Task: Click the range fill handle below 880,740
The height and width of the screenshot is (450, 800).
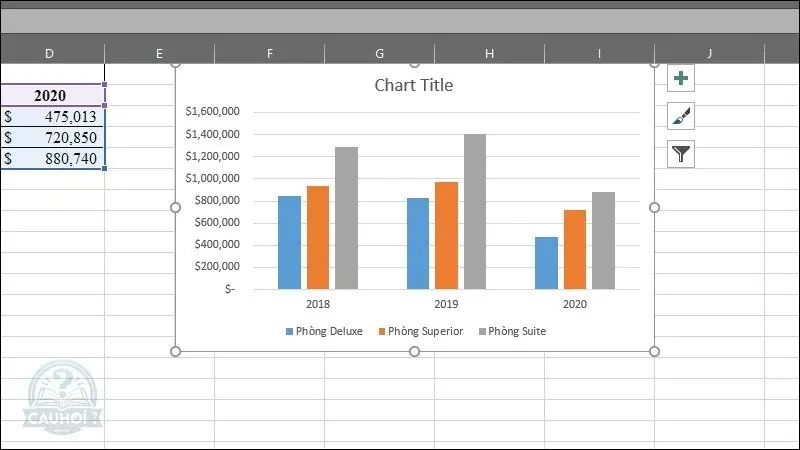Action: point(105,168)
